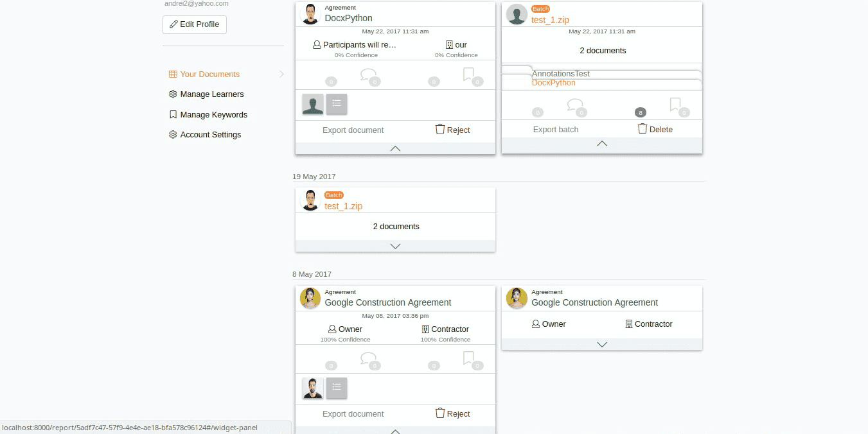The image size is (868, 434).
Task: Click list icon on Google Construction Agreement card
Action: coord(337,388)
